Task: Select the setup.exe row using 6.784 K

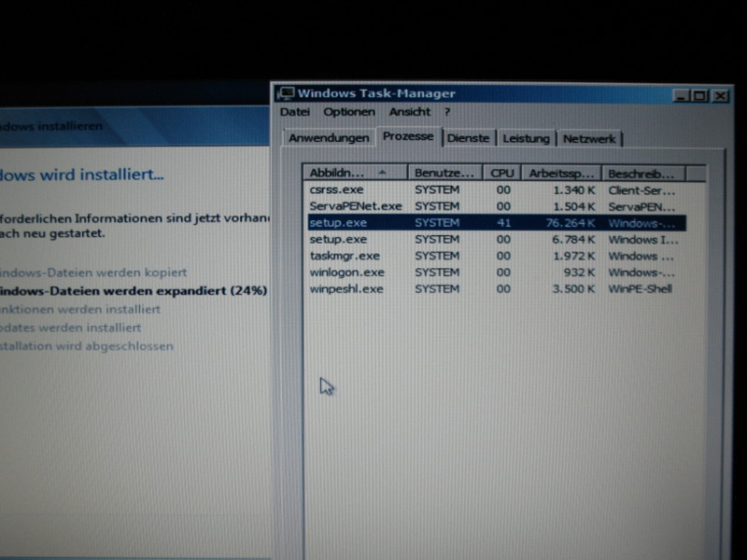Action: click(x=497, y=239)
